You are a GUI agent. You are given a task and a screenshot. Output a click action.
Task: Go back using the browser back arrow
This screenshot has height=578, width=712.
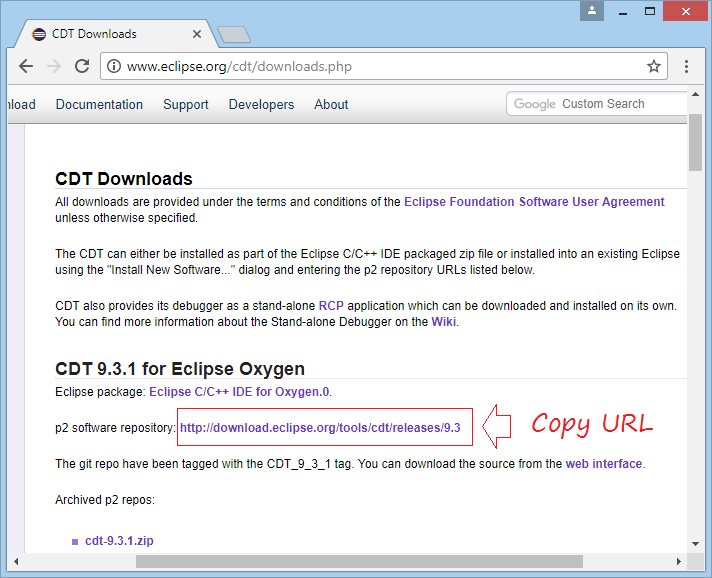click(26, 66)
